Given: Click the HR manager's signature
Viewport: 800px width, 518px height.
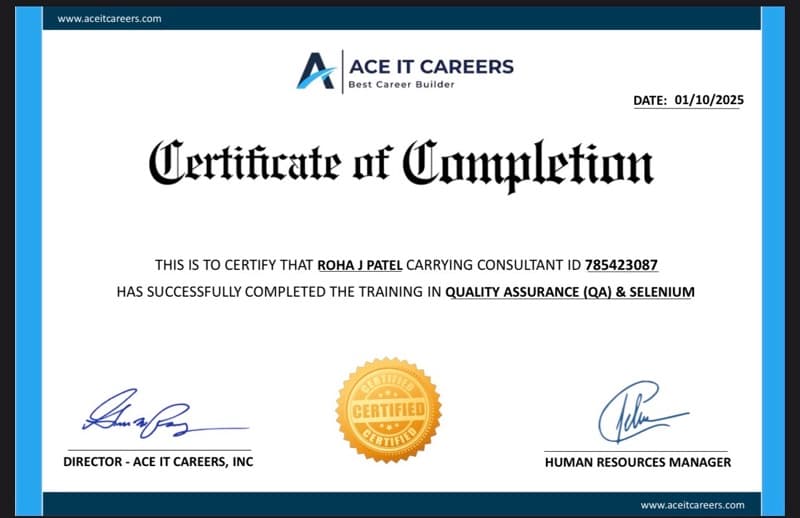Looking at the screenshot, I should (643, 411).
